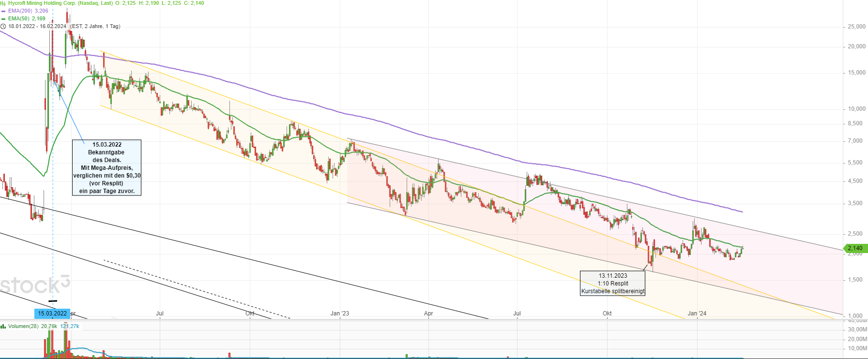Click the Volumen bar-chart icon
The height and width of the screenshot is (359, 868).
point(3,327)
